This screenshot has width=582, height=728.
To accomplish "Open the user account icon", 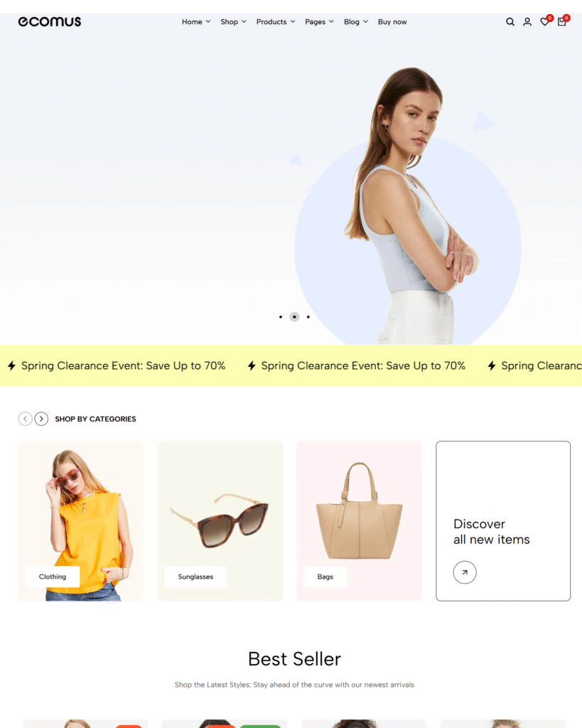I will [x=527, y=22].
